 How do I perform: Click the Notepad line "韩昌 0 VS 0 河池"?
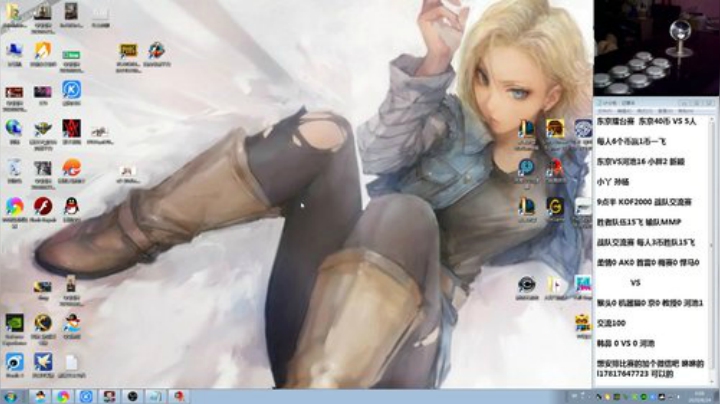pos(625,343)
